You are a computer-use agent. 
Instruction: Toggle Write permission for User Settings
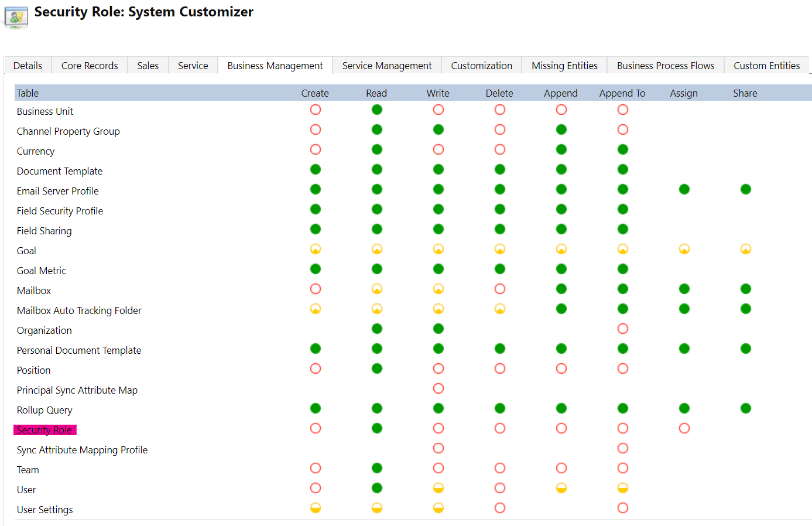[438, 508]
